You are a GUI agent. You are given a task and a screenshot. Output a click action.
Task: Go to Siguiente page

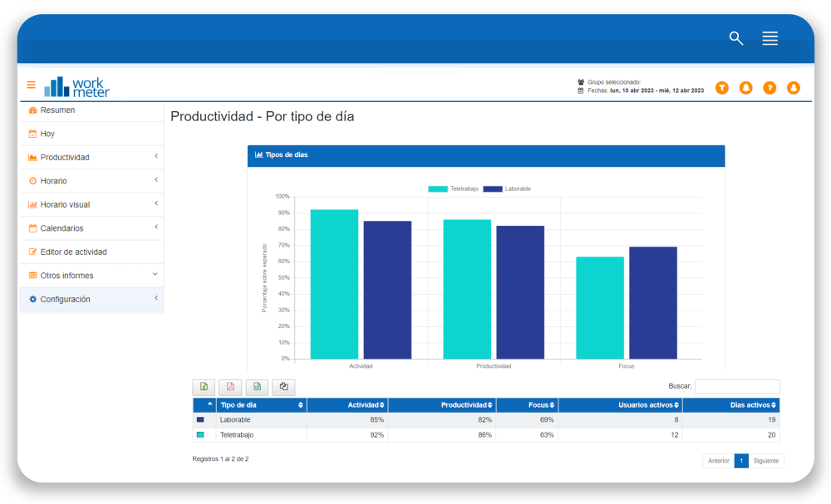(765, 461)
